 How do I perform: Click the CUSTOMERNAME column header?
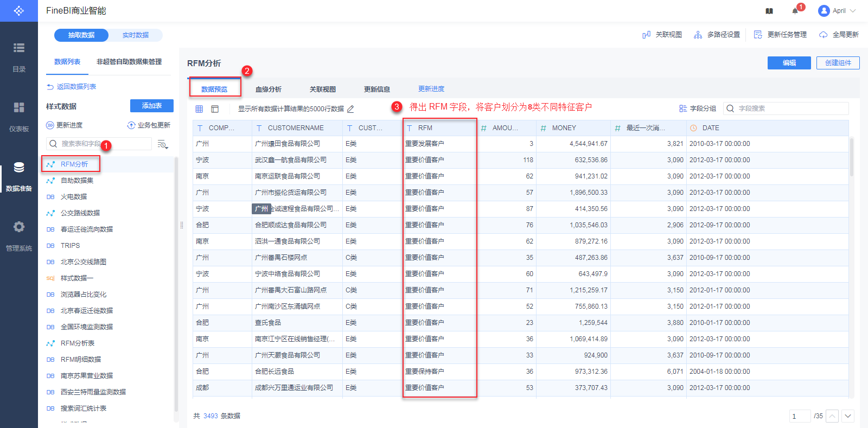(x=297, y=128)
